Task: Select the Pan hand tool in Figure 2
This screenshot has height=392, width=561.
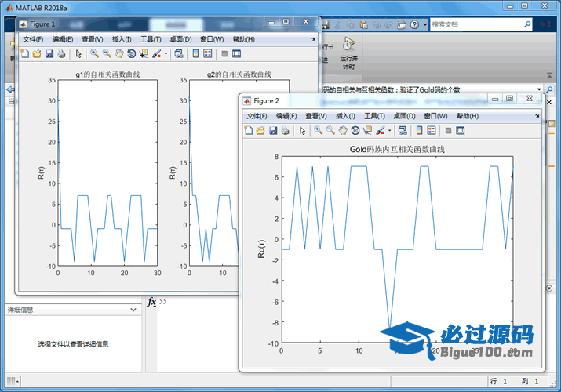Action: click(x=343, y=131)
